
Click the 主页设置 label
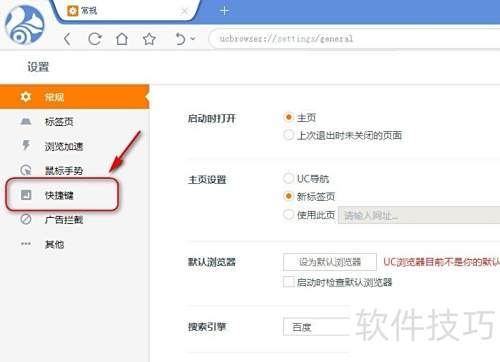(x=207, y=180)
